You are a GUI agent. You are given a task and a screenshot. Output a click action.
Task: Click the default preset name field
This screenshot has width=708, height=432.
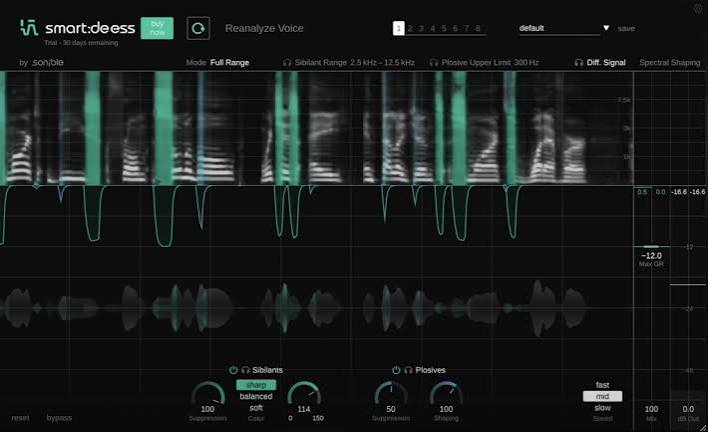point(559,28)
